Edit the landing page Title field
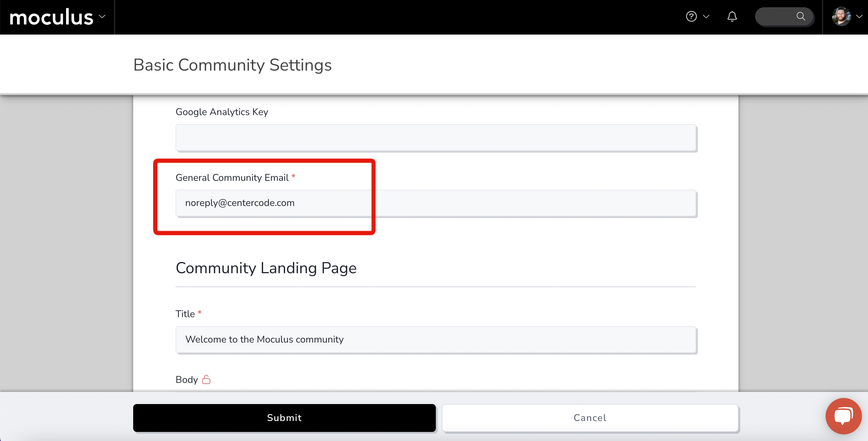This screenshot has width=868, height=441. 436,340
